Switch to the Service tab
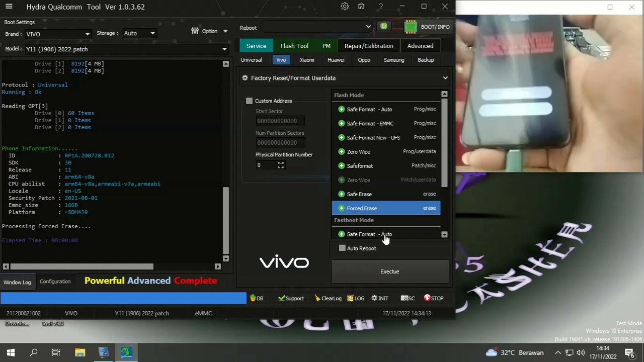 click(256, 46)
